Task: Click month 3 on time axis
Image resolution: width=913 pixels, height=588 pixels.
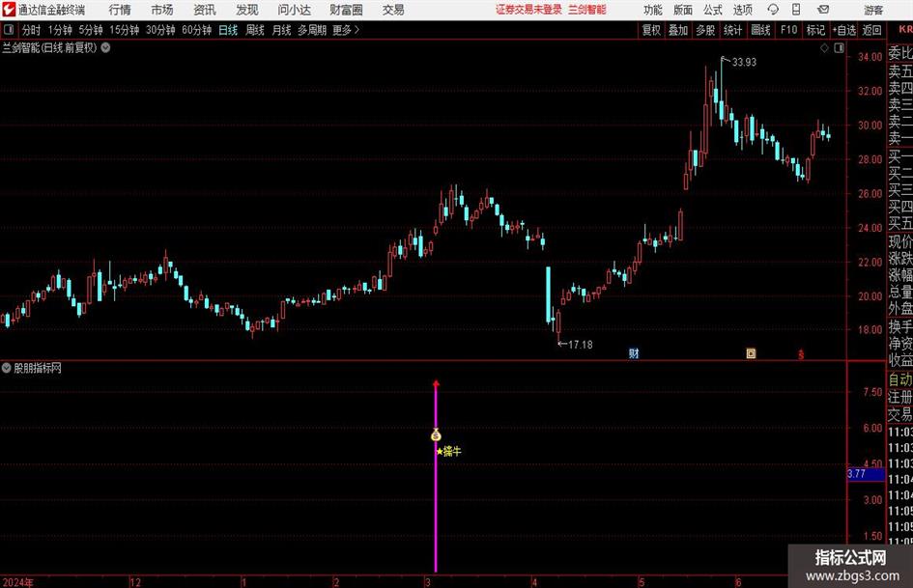Action: coord(428,581)
